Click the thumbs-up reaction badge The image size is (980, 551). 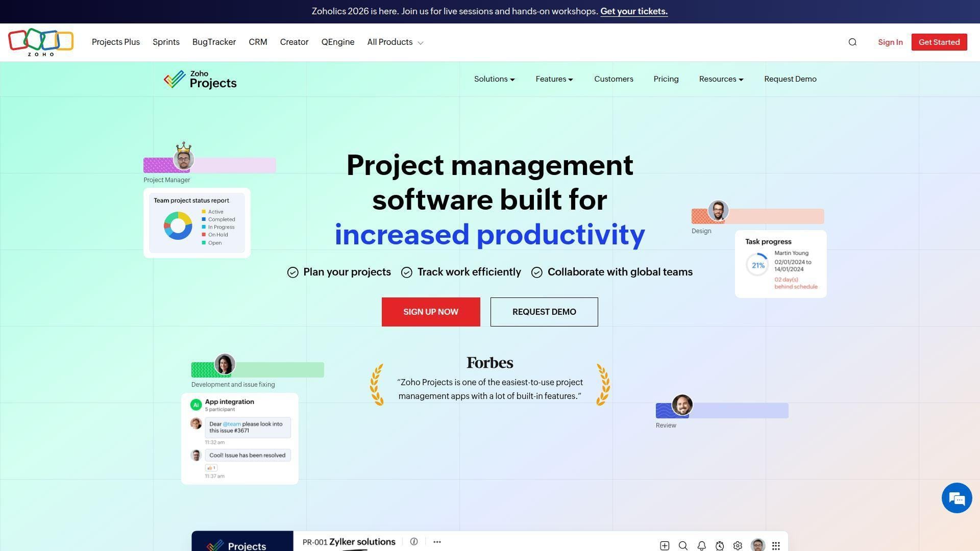[211, 468]
